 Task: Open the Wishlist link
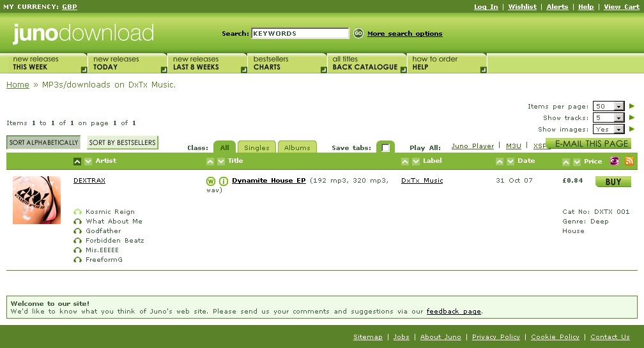522,6
